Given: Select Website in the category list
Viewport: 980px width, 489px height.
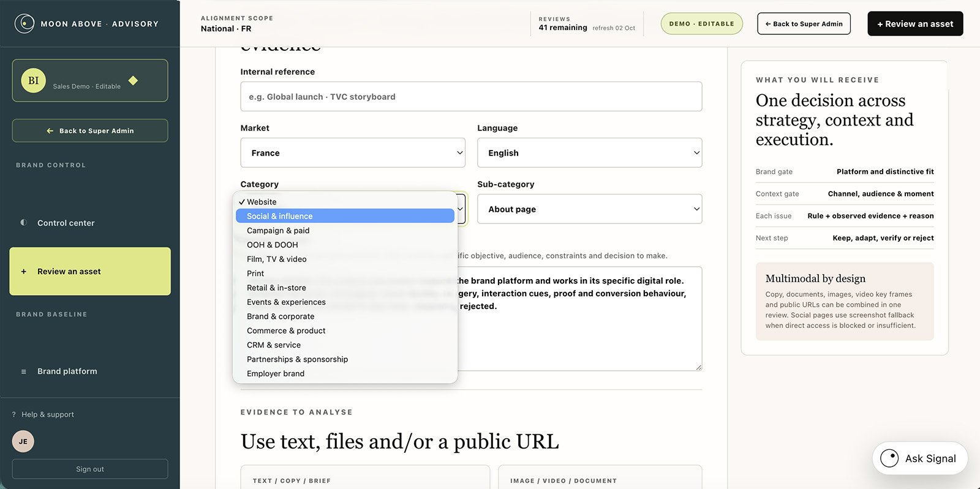Looking at the screenshot, I should tap(345, 202).
